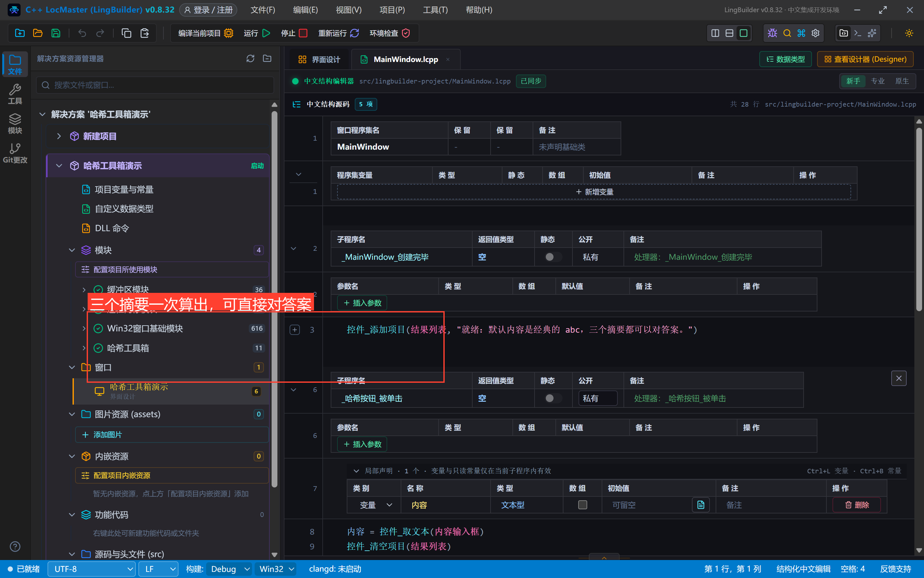Open the 帮助(H) menu
The width and height of the screenshot is (924, 578).
478,10
